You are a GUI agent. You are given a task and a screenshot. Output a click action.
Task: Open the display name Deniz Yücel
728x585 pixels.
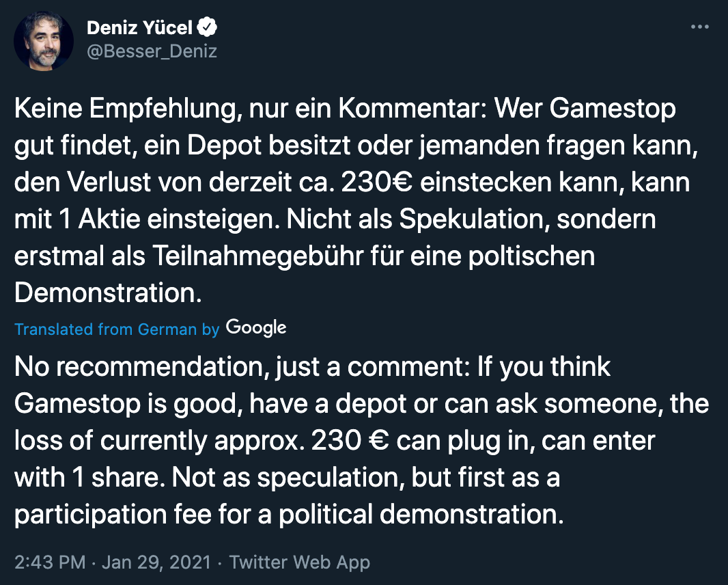139,27
